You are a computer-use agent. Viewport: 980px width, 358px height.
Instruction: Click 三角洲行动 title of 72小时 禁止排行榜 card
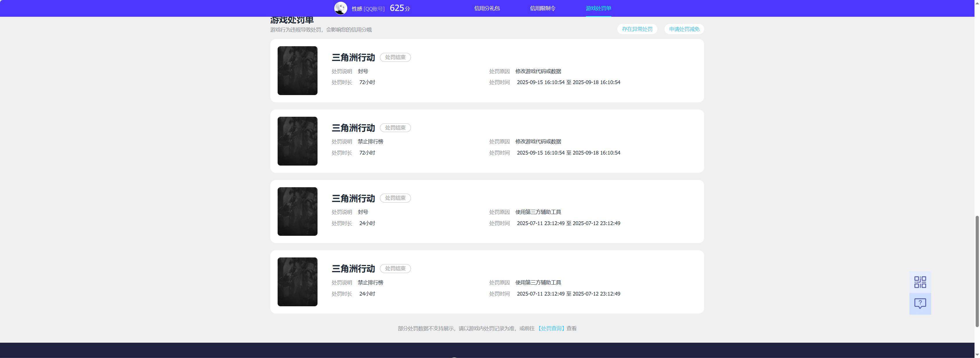(353, 128)
